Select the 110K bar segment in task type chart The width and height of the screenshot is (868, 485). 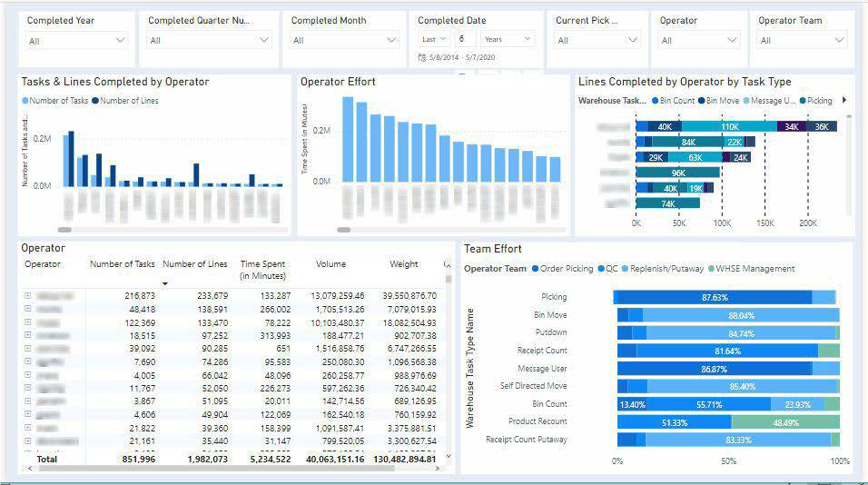[729, 127]
